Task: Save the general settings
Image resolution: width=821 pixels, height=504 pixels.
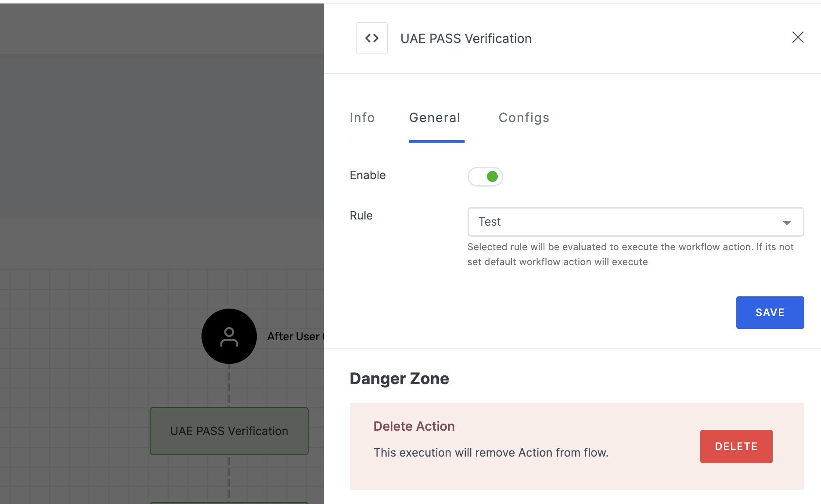Action: [x=770, y=313]
